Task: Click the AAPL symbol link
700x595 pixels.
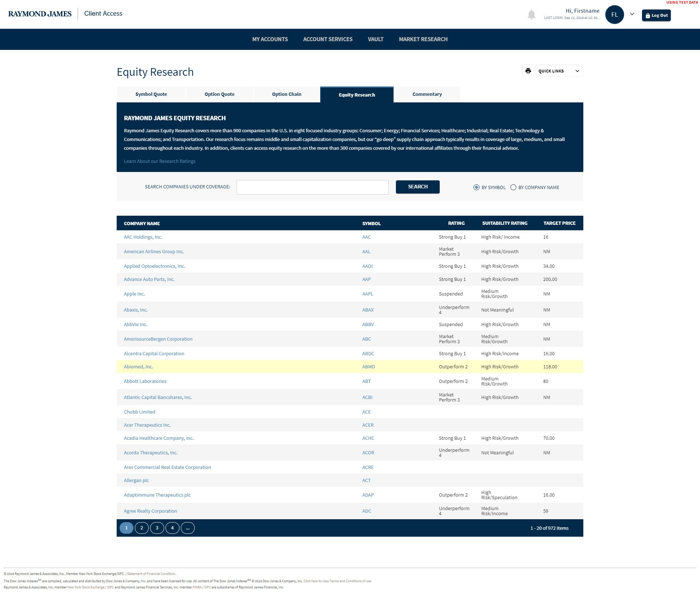Action: [x=367, y=294]
